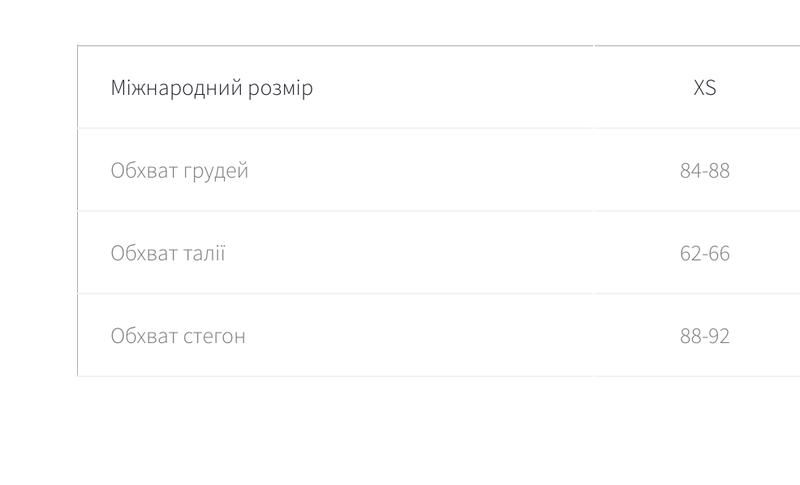Viewport: 800px width, 485px height.
Task: Click the number 92 in hips range
Action: pos(719,336)
